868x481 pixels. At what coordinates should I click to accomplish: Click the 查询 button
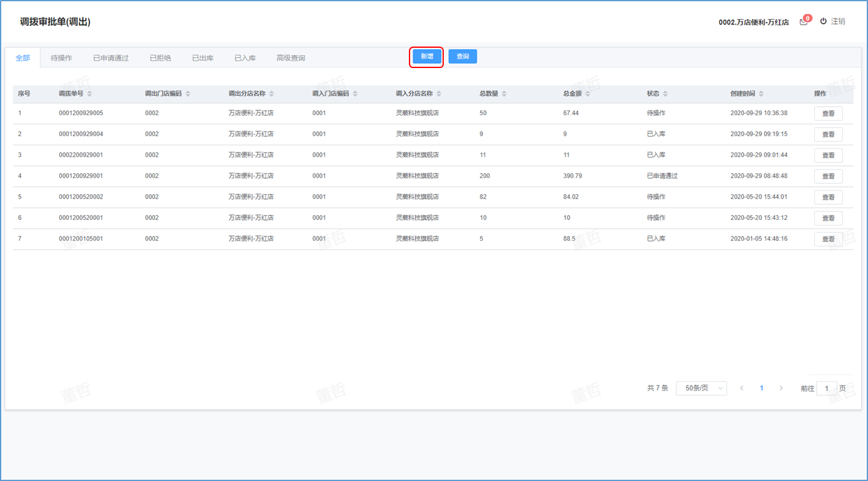click(462, 56)
